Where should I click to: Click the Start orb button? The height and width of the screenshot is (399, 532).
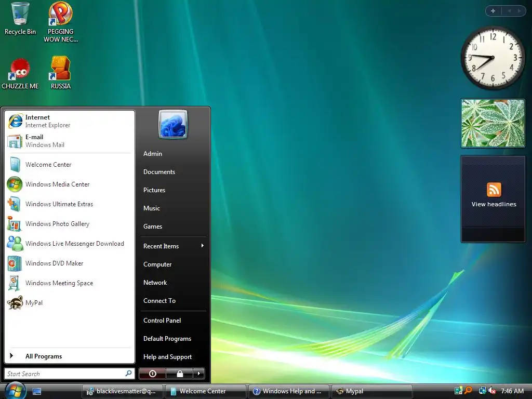15,391
